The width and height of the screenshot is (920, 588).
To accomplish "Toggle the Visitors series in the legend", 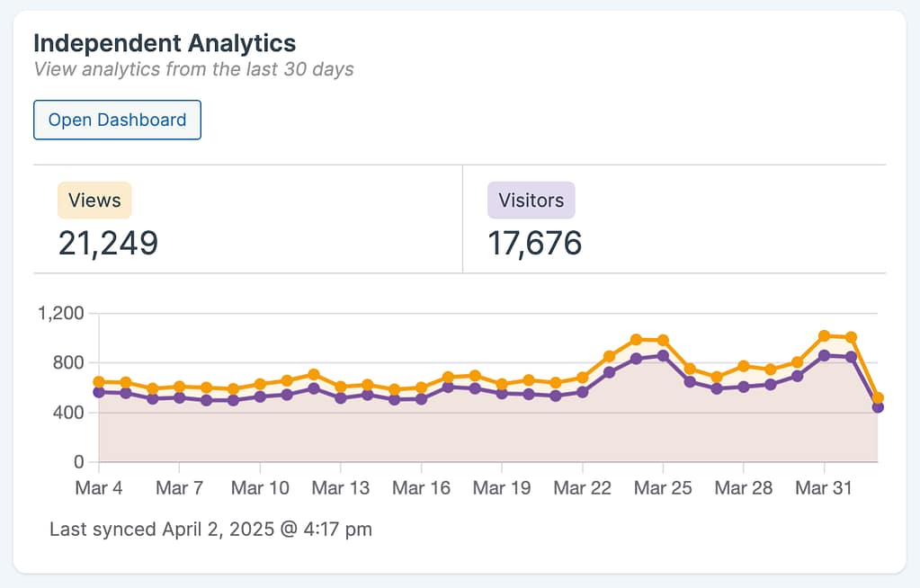I will click(x=531, y=200).
